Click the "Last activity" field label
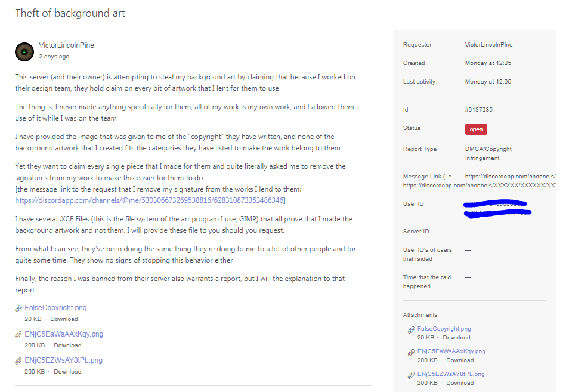The image size is (566, 392). 419,82
